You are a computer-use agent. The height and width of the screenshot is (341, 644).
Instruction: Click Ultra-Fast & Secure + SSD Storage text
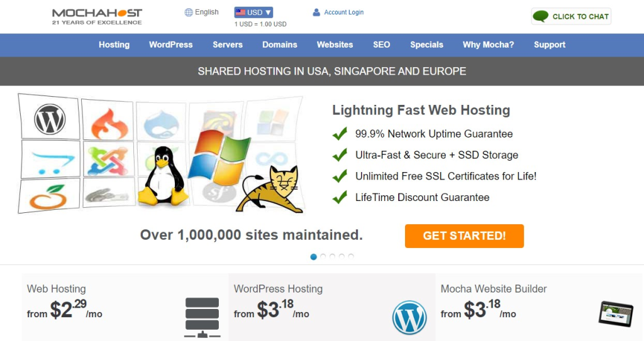436,155
